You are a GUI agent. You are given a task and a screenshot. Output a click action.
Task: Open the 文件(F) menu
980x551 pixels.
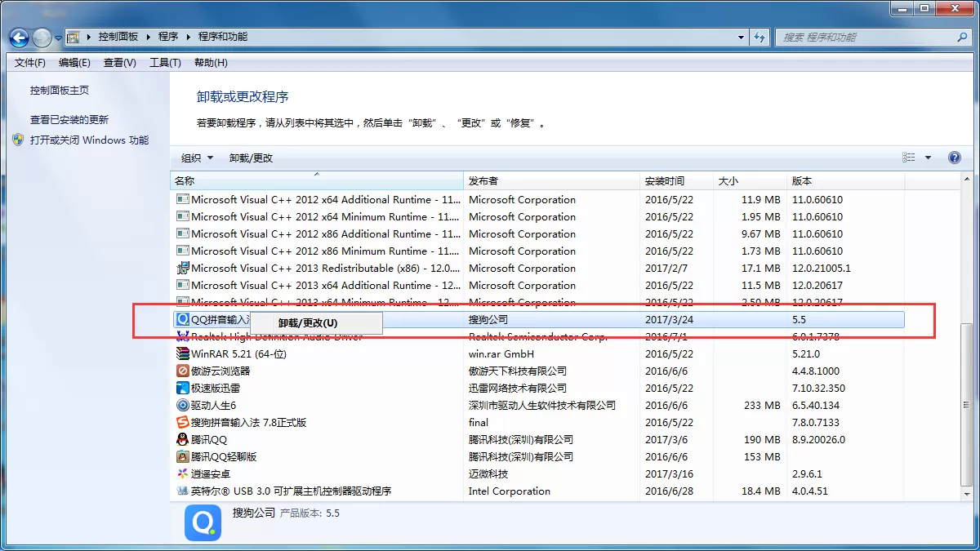click(x=30, y=63)
